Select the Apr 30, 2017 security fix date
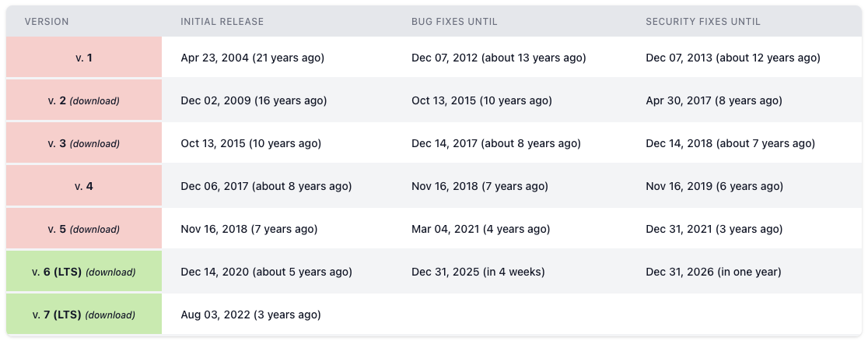The height and width of the screenshot is (341, 868). pos(713,100)
